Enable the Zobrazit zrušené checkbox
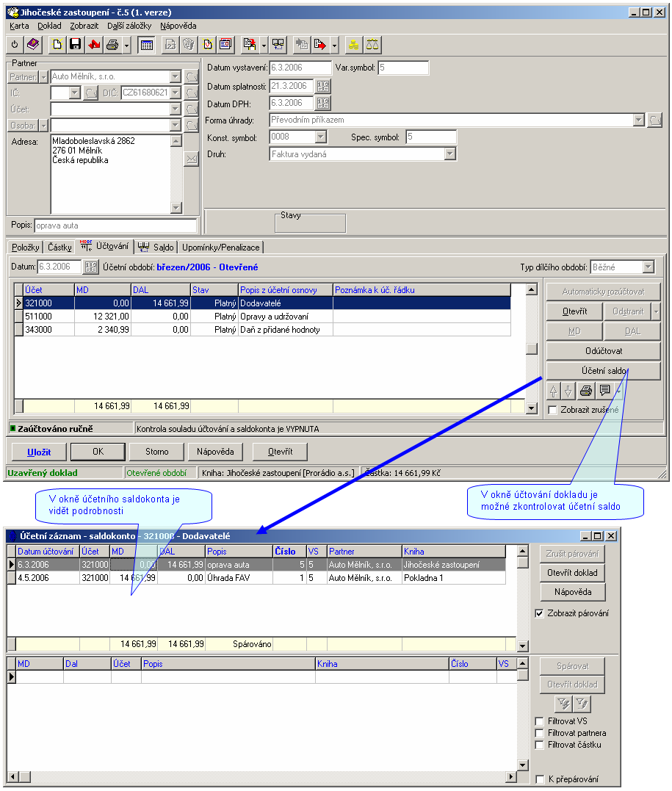 [x=553, y=410]
